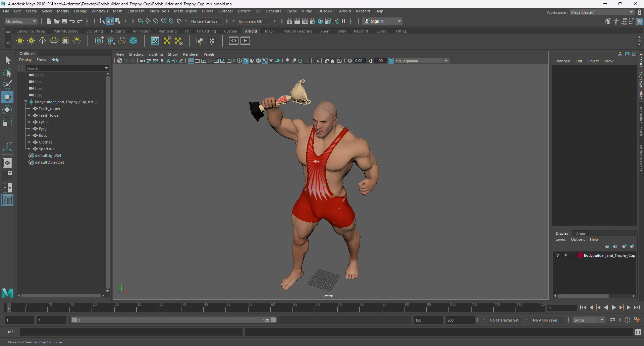Open the Arnold TX Manager shelf icon

click(x=155, y=41)
